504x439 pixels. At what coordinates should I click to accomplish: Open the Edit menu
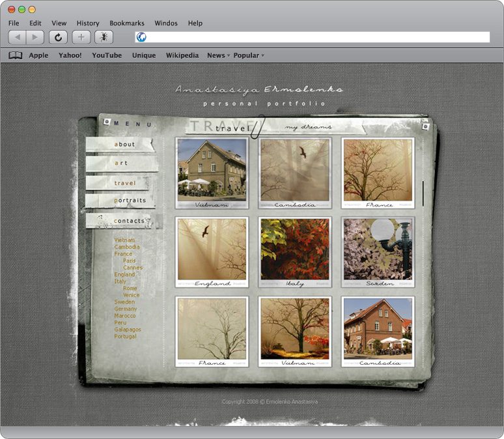pyautogui.click(x=35, y=23)
